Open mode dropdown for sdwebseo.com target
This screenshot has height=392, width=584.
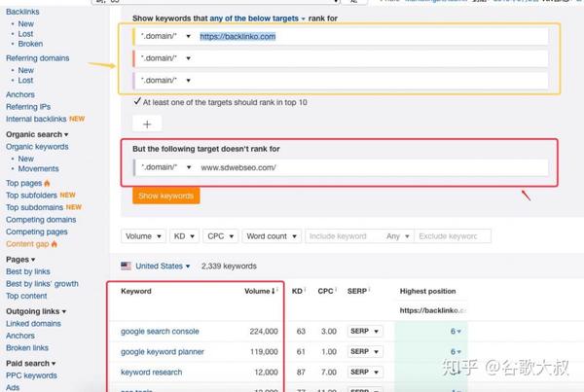click(x=166, y=167)
